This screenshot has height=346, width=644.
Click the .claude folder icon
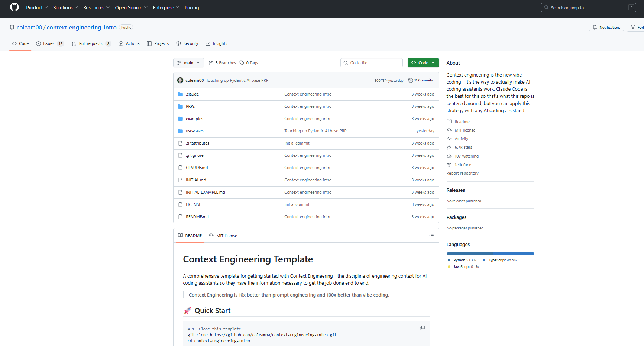pyautogui.click(x=181, y=94)
